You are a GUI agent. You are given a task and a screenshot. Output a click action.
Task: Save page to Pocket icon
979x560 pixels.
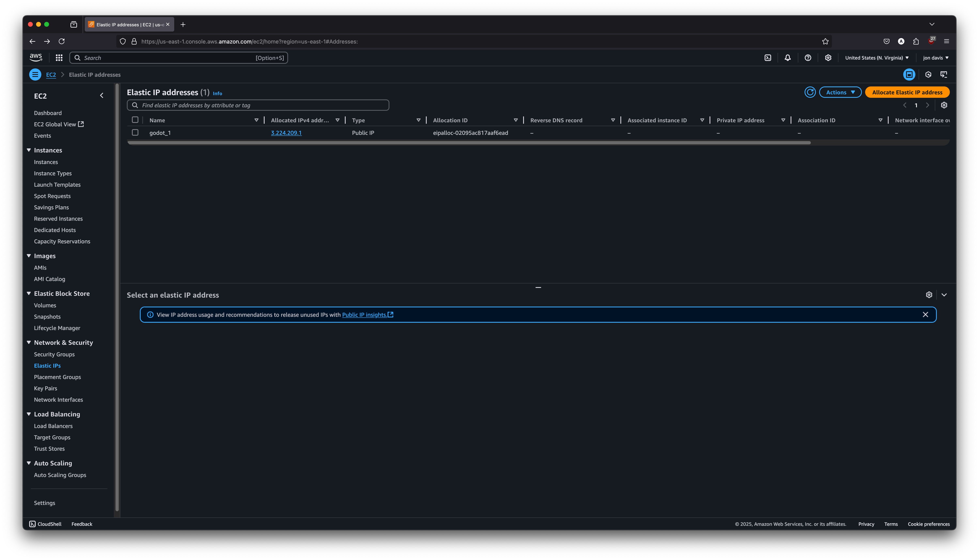tap(886, 41)
